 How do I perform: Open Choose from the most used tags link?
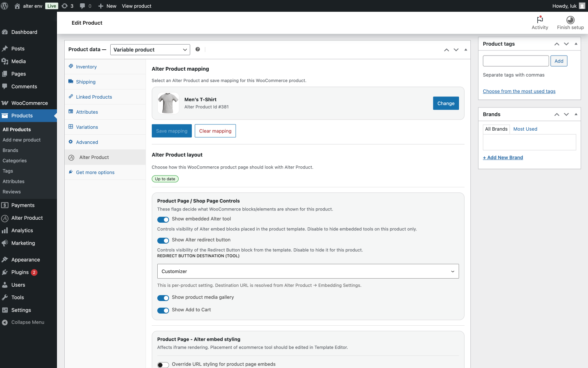tap(519, 91)
